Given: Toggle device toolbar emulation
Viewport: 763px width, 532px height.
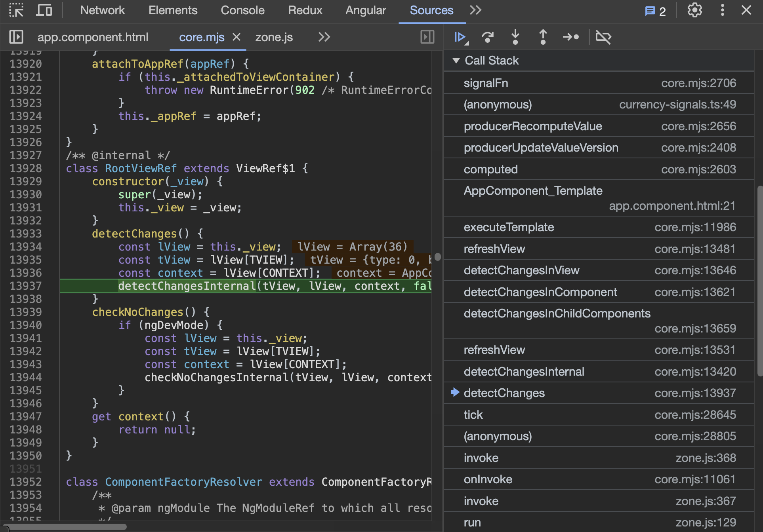Looking at the screenshot, I should pyautogui.click(x=44, y=10).
